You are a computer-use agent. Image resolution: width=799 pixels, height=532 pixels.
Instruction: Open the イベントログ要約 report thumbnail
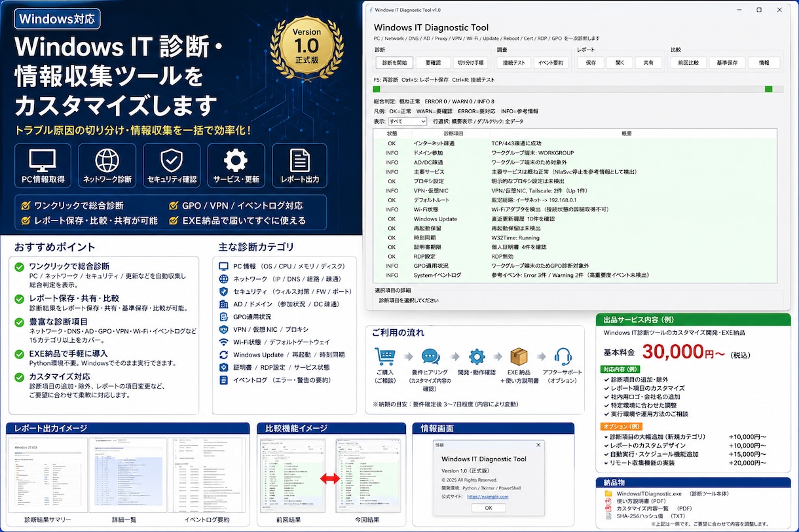click(207, 475)
